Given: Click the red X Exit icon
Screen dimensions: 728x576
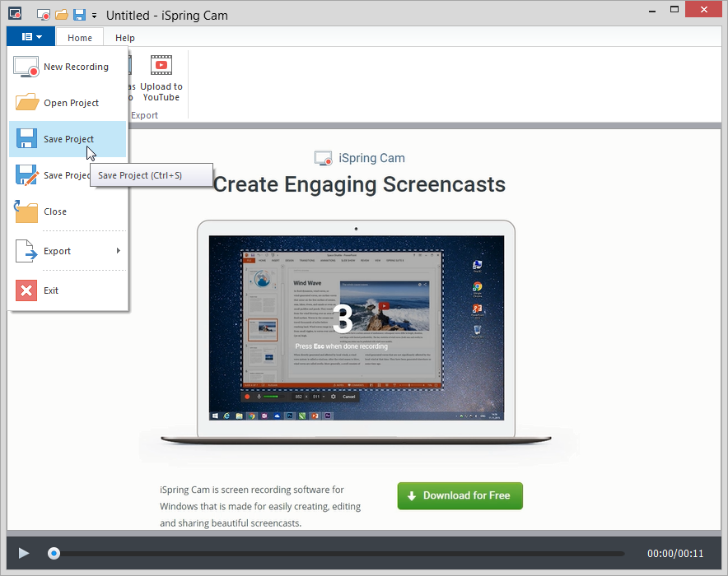Looking at the screenshot, I should (26, 290).
